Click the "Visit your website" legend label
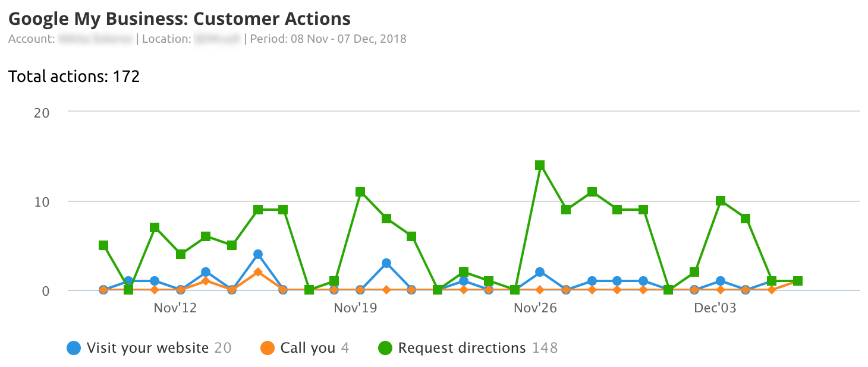The width and height of the screenshot is (868, 367). (147, 348)
